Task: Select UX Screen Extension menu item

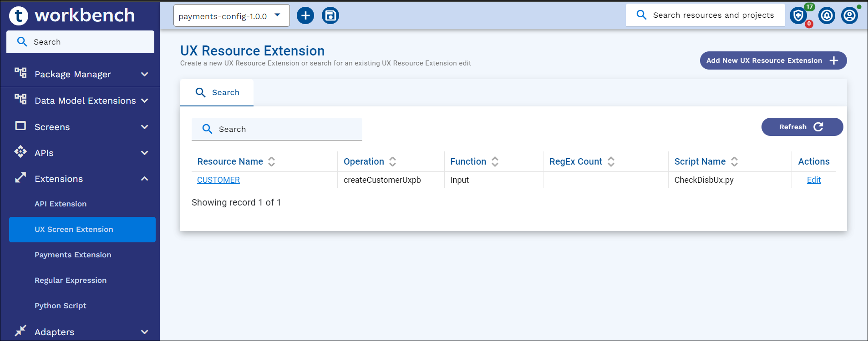Action: (x=82, y=229)
